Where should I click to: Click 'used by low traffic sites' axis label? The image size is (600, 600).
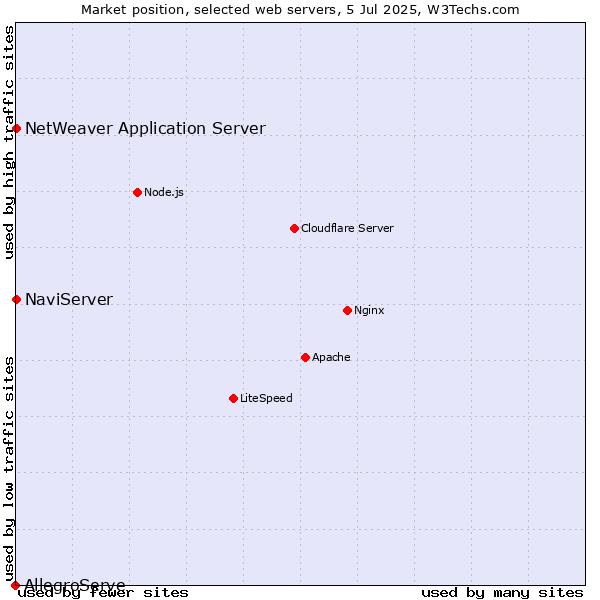click(x=9, y=470)
